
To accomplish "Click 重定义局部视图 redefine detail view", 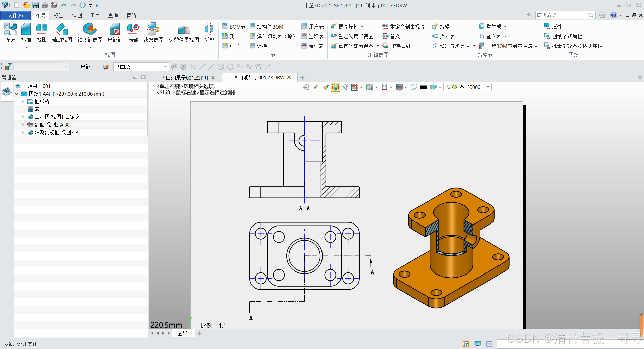I will click(352, 36).
